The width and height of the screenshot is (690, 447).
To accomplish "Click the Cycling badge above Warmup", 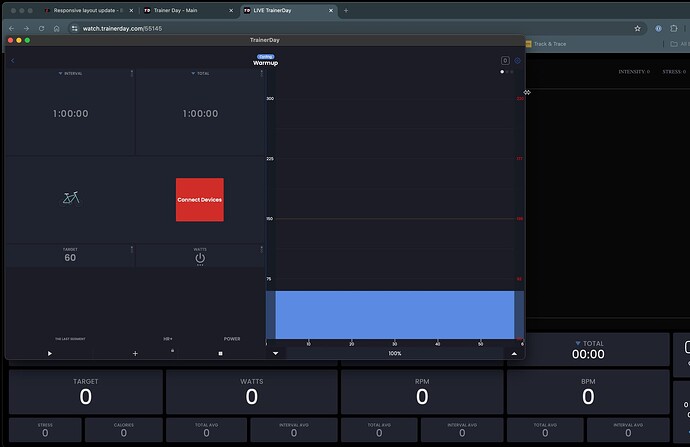I will tap(265, 57).
